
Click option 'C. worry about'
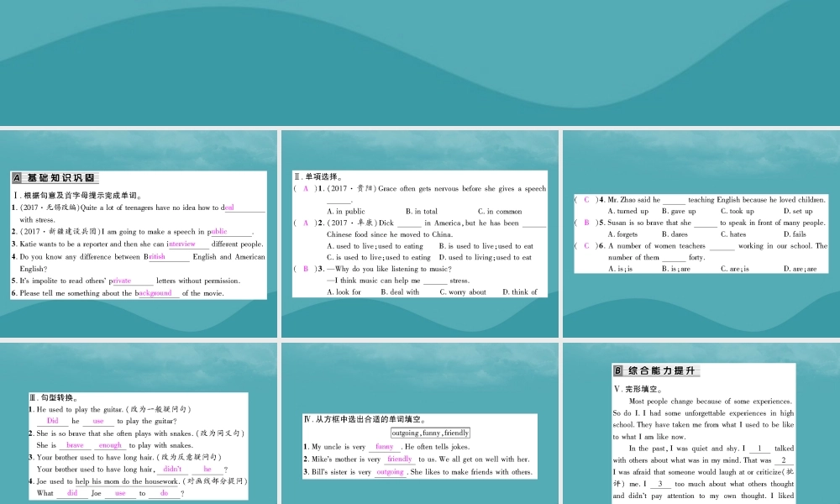point(463,292)
